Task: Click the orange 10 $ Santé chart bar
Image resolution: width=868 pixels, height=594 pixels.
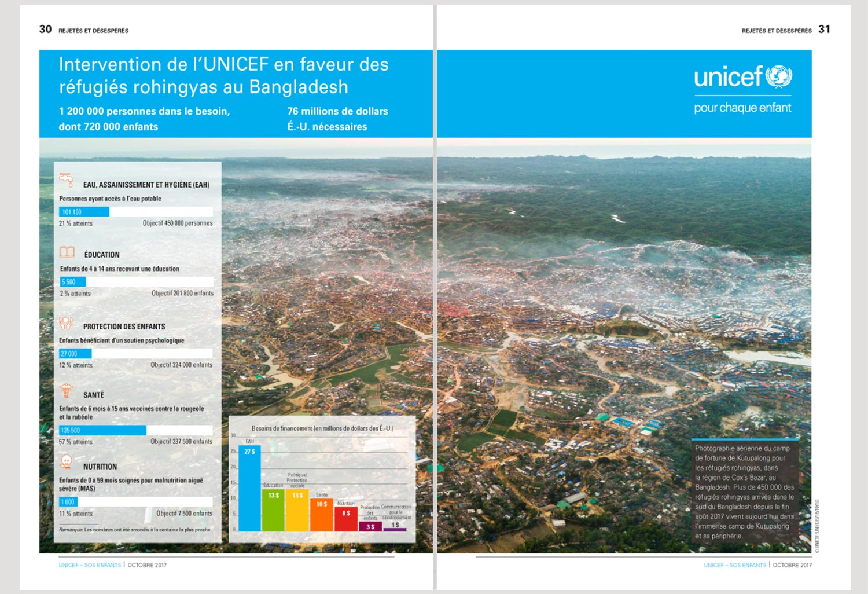Action: [322, 515]
